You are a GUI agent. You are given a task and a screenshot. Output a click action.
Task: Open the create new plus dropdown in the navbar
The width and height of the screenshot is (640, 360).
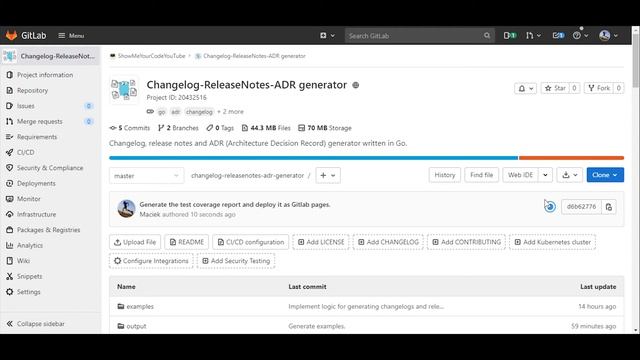[x=327, y=36]
